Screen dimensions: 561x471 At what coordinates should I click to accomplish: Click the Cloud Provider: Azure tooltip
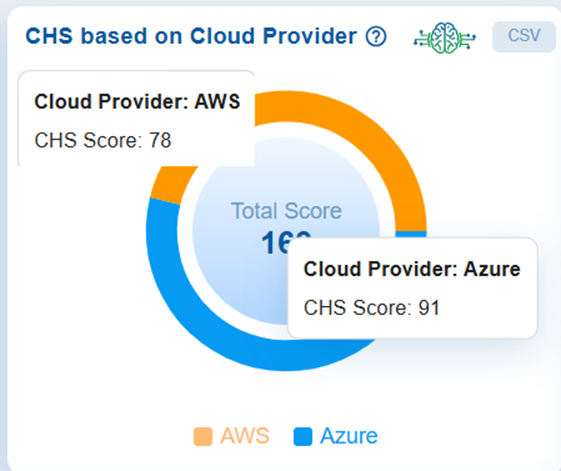(413, 288)
